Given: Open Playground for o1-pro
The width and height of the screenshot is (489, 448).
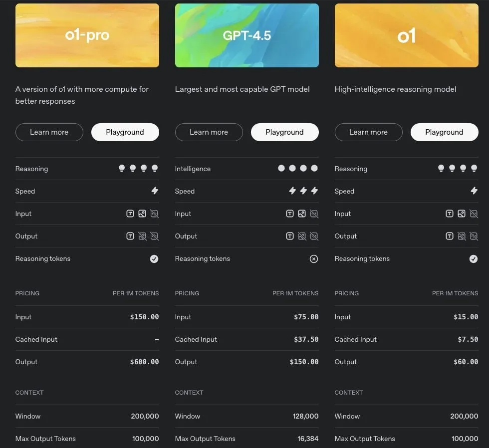Looking at the screenshot, I should 125,132.
